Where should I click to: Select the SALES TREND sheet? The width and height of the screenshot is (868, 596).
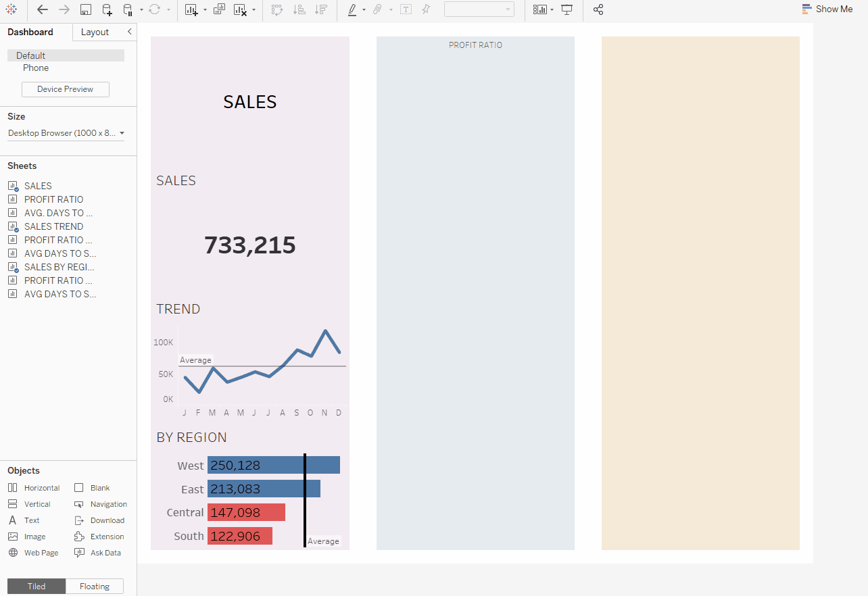click(x=53, y=226)
